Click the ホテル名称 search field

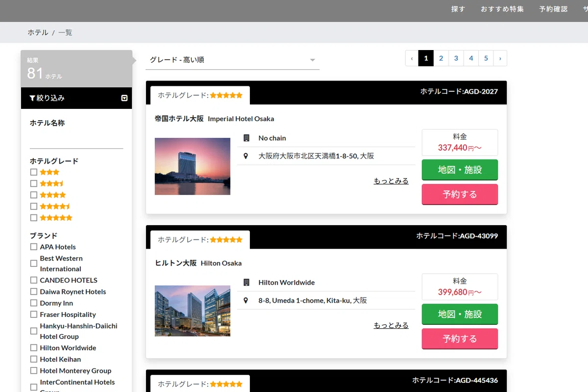[76, 141]
